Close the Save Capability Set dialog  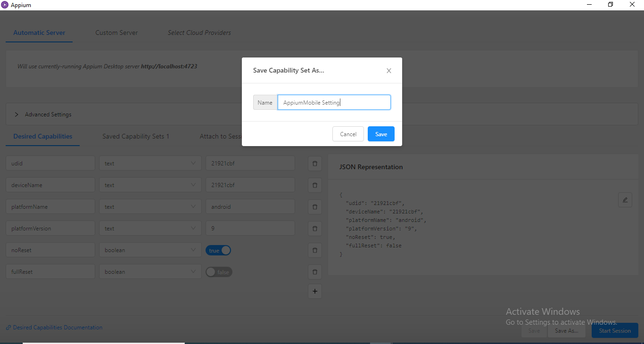point(389,71)
